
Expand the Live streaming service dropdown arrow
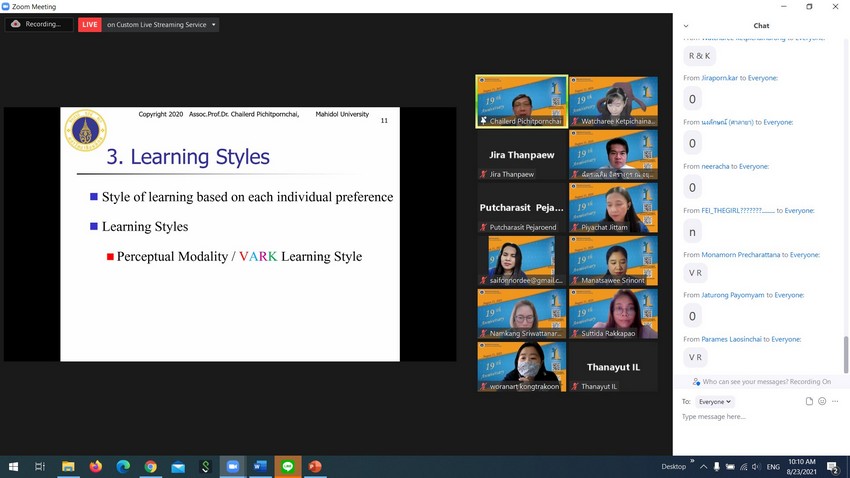click(x=213, y=25)
